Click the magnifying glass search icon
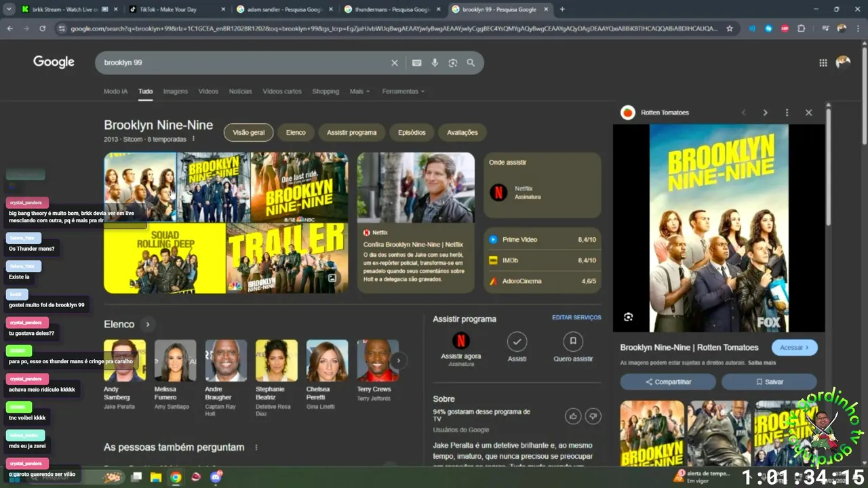 point(471,62)
